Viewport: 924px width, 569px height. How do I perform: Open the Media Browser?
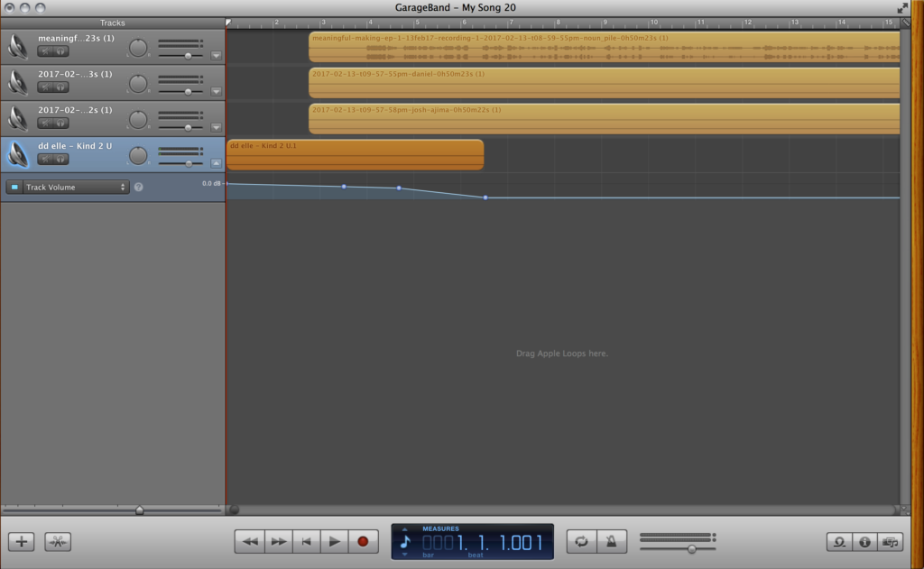(x=890, y=542)
